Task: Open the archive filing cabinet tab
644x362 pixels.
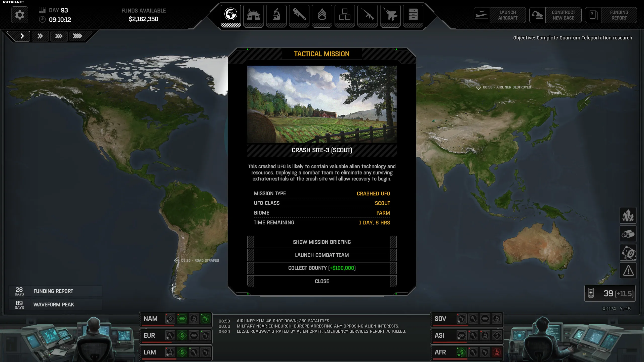Action: [413, 15]
